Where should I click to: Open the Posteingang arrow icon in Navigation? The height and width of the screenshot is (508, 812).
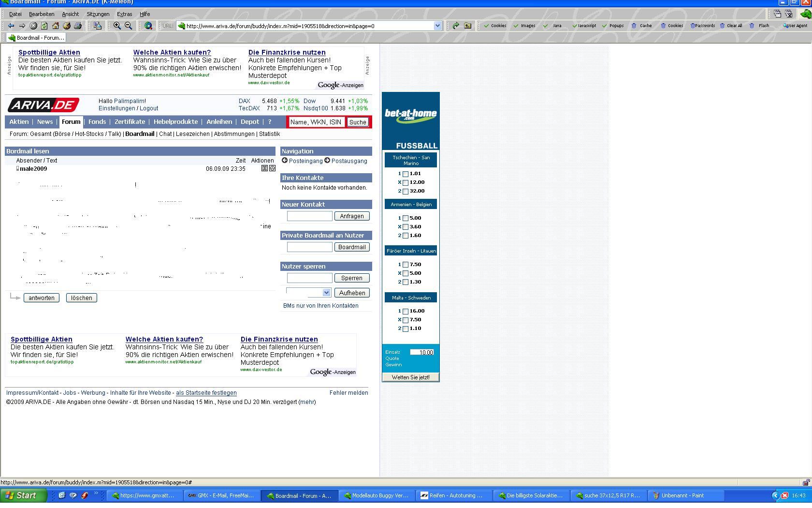285,161
